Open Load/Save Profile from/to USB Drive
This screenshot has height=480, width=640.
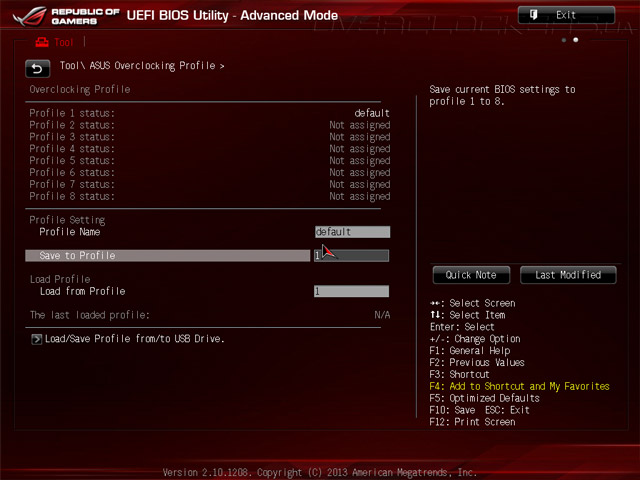(x=135, y=339)
